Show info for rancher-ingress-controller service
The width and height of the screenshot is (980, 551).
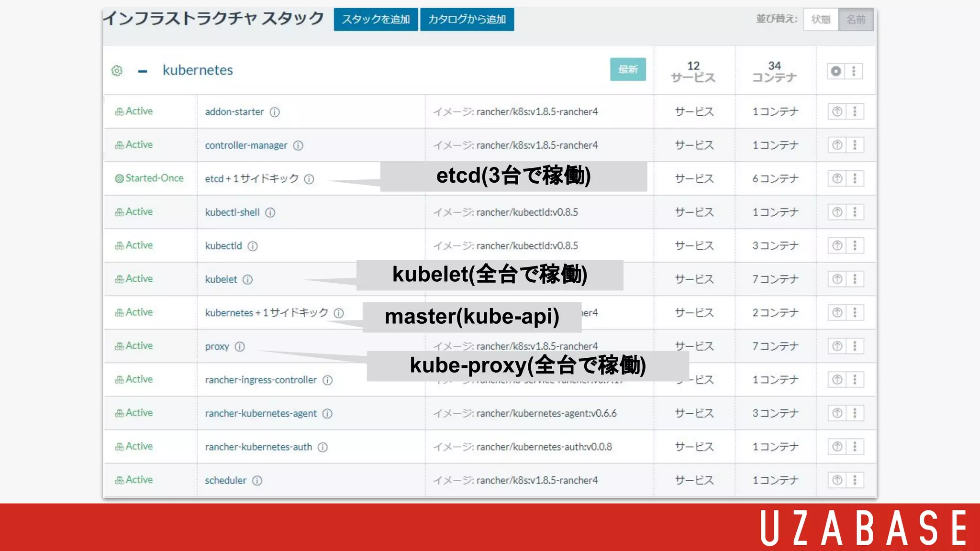tap(327, 380)
